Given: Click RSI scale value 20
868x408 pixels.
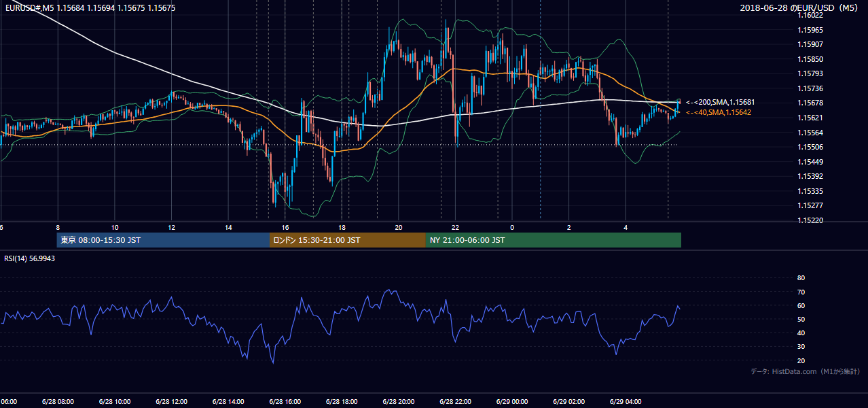Looking at the screenshot, I should coord(801,360).
